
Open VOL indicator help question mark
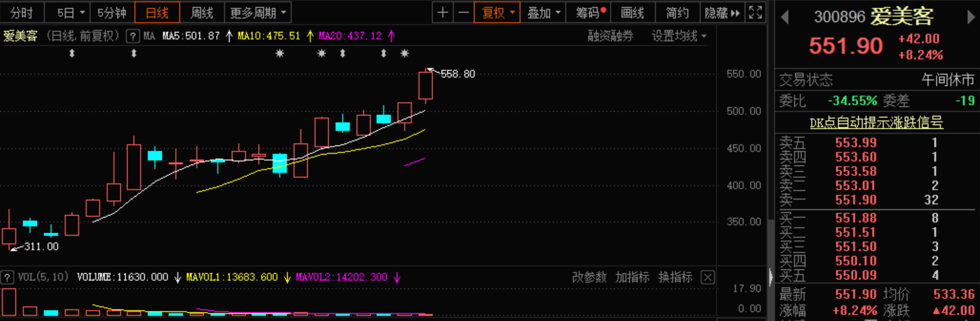pos(8,277)
